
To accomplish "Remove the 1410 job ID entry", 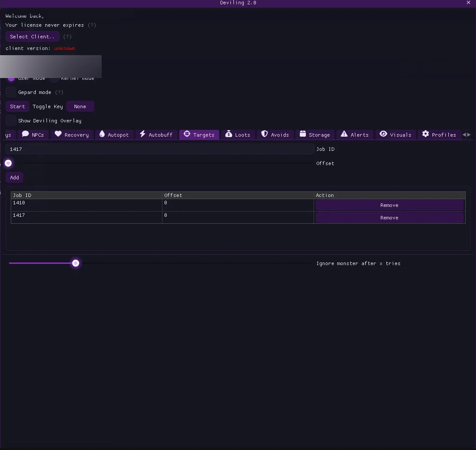I will tap(389, 205).
